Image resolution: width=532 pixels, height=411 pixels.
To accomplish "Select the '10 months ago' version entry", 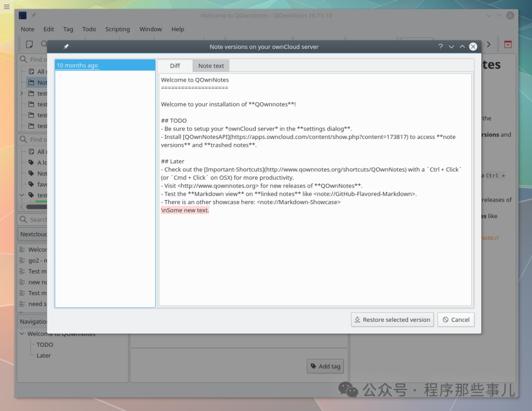I will [105, 65].
